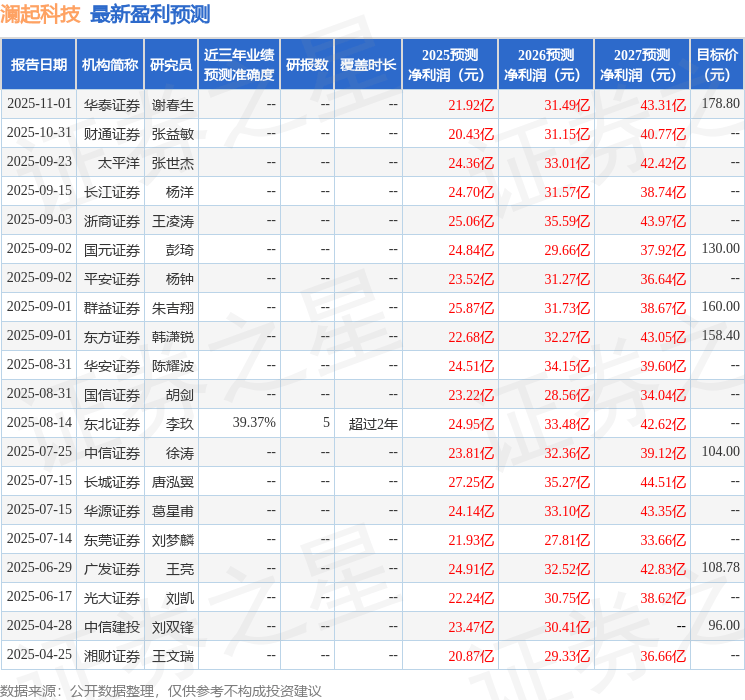Screen dimensions: 745x700
Task: Click 长江证券 institution cell
Action: (x=112, y=192)
